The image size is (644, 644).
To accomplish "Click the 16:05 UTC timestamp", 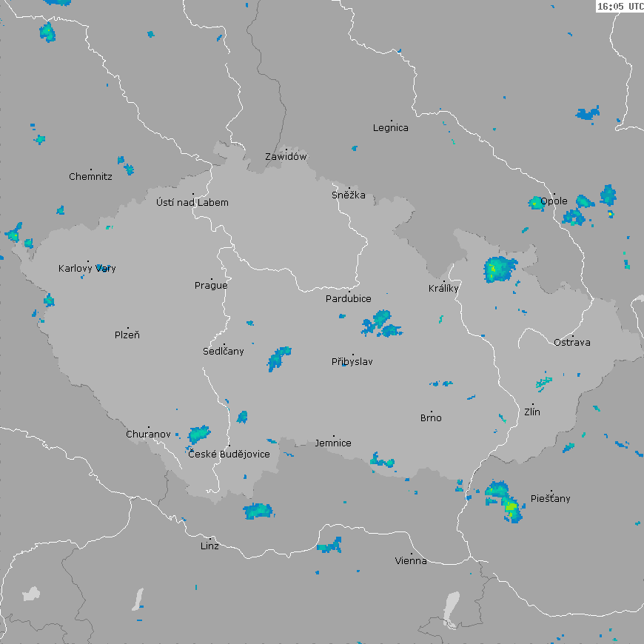I will point(620,7).
